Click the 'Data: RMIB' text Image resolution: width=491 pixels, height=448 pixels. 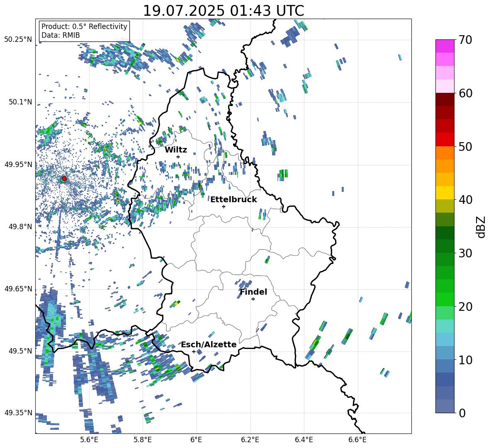[x=61, y=35]
